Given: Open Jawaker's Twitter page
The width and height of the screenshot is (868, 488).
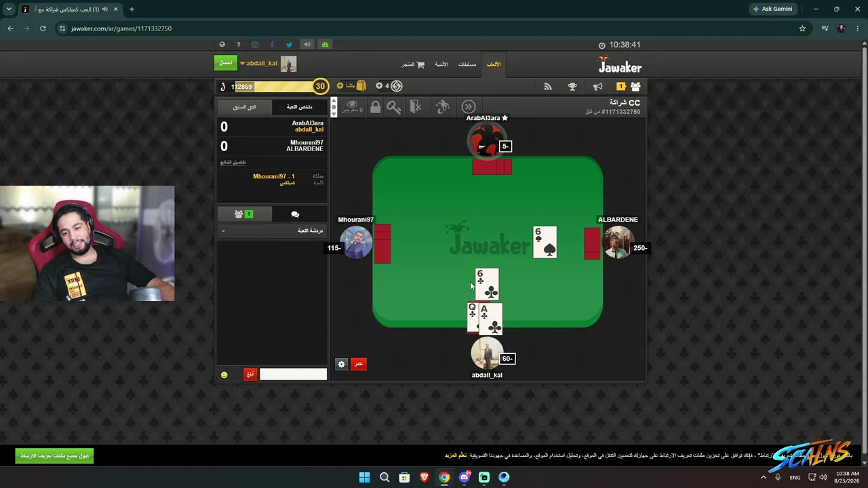Looking at the screenshot, I should [x=290, y=45].
